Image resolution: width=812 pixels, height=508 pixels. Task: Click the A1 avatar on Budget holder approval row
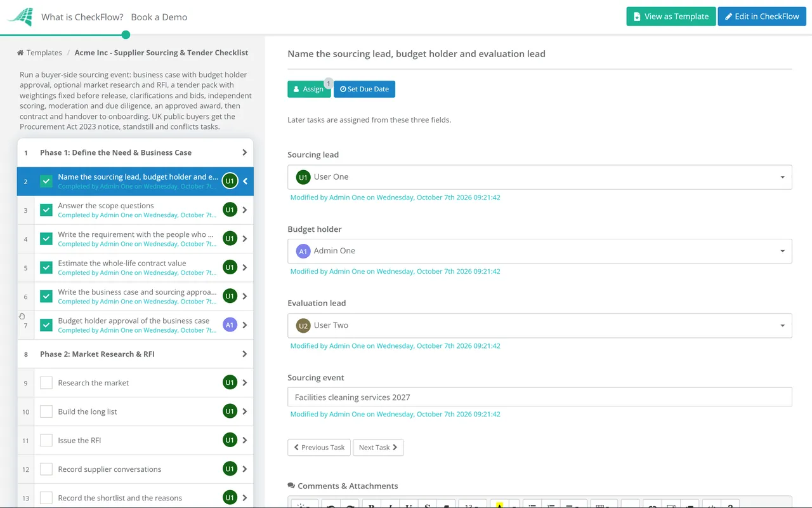pyautogui.click(x=230, y=325)
